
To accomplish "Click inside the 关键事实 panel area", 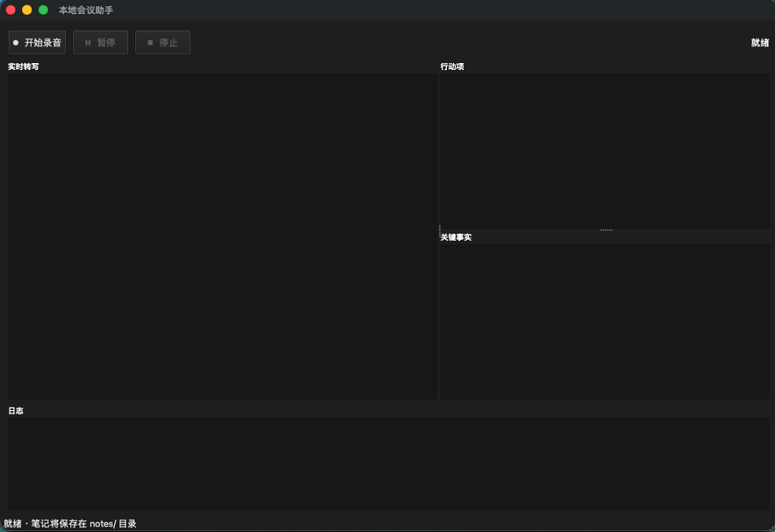I will click(x=605, y=322).
